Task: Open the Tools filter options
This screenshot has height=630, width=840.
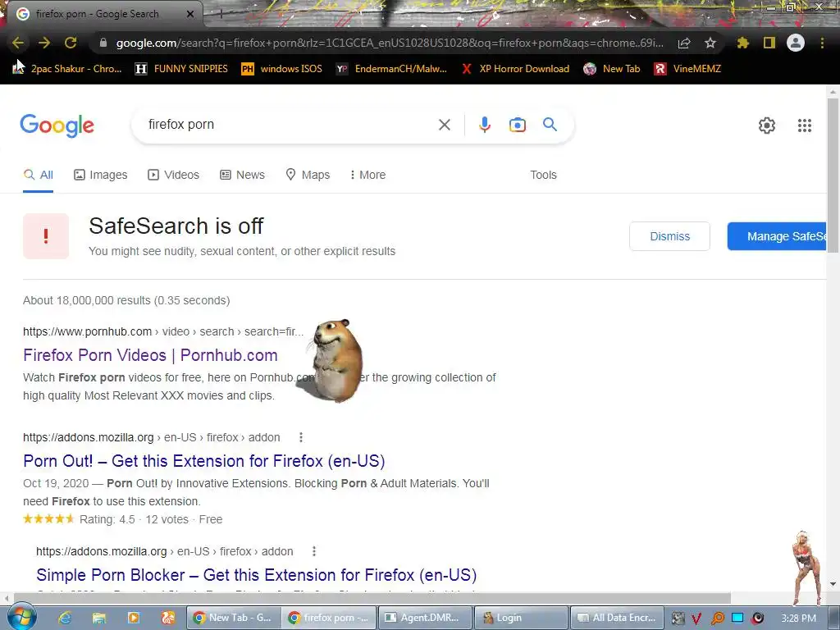Action: pyautogui.click(x=543, y=175)
